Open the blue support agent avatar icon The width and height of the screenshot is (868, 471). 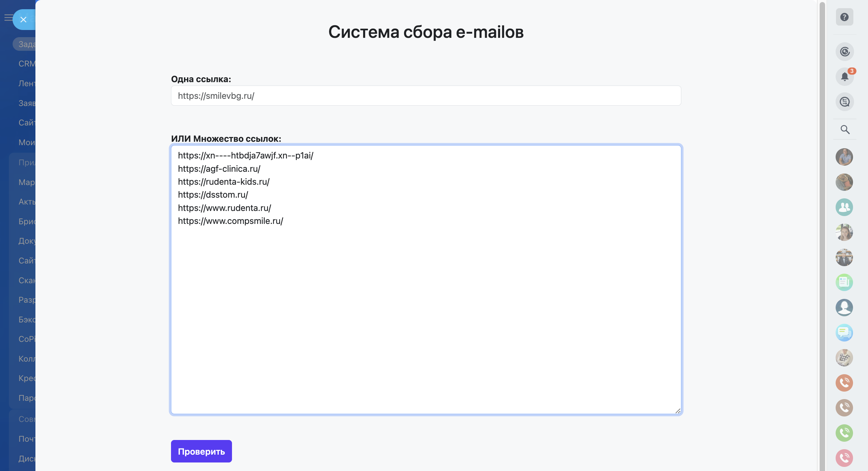point(844,307)
